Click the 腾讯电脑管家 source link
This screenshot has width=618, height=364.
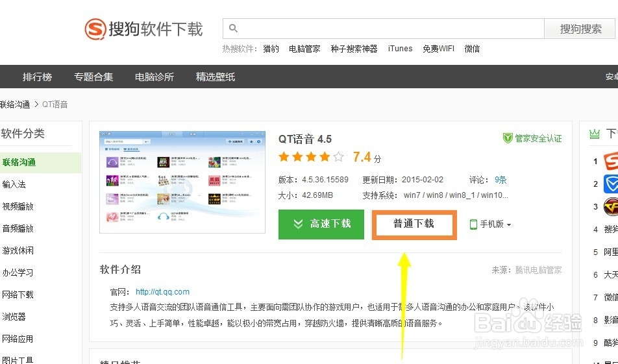(x=538, y=270)
